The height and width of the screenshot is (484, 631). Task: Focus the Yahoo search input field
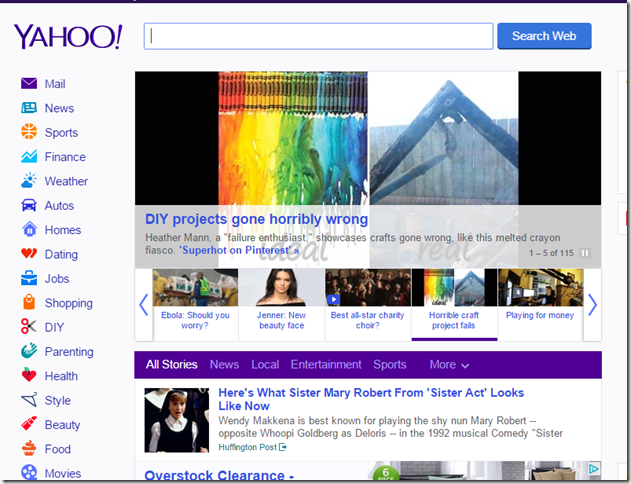[x=318, y=36]
